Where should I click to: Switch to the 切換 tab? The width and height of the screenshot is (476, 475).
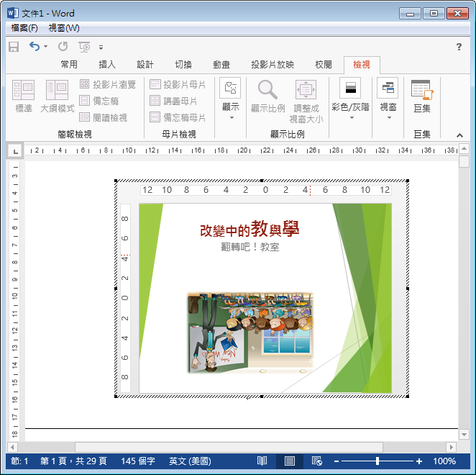(x=183, y=65)
